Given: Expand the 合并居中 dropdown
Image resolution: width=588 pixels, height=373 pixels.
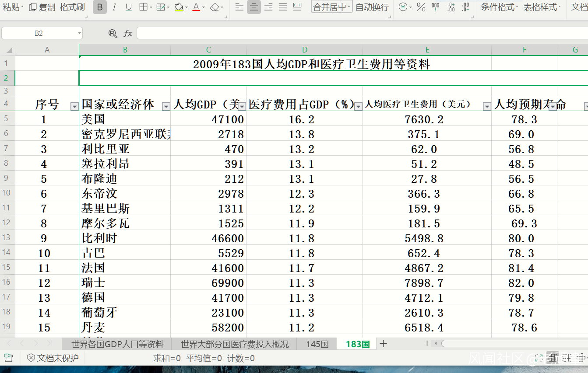Looking at the screenshot, I should (x=349, y=7).
